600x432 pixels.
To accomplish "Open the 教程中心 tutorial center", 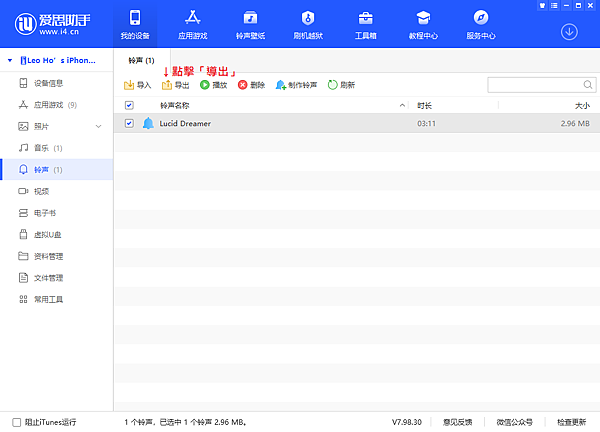I will pyautogui.click(x=423, y=25).
